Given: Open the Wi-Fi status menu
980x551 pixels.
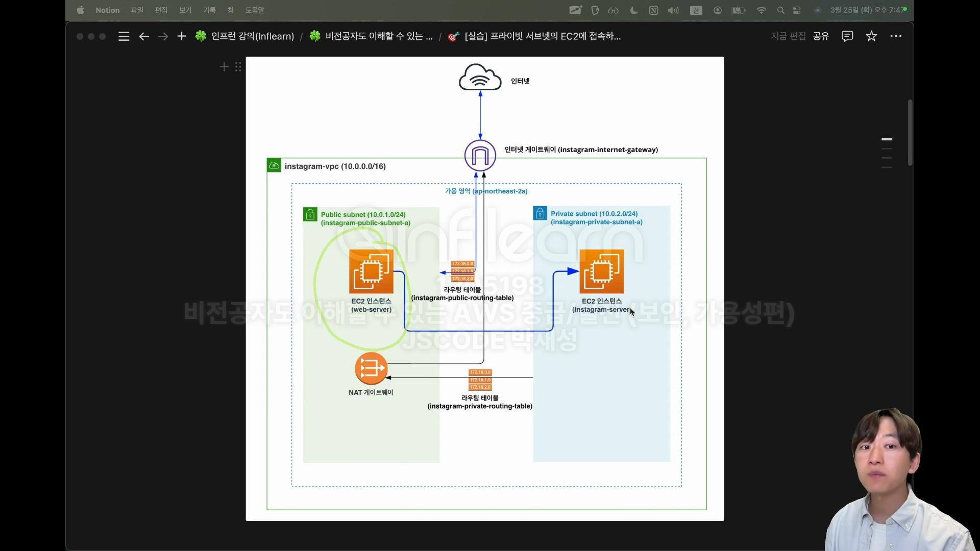Looking at the screenshot, I should tap(761, 10).
